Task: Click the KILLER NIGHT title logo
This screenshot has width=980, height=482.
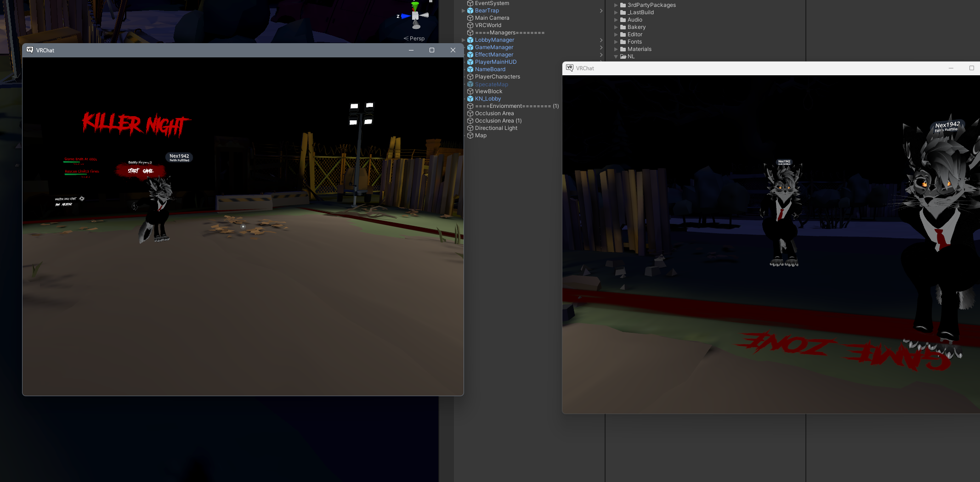Action: click(x=136, y=124)
